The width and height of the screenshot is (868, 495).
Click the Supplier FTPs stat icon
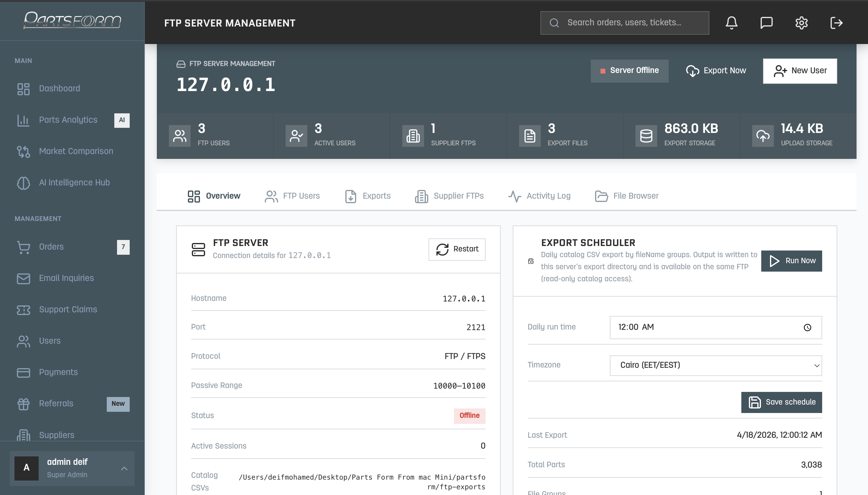(x=413, y=136)
